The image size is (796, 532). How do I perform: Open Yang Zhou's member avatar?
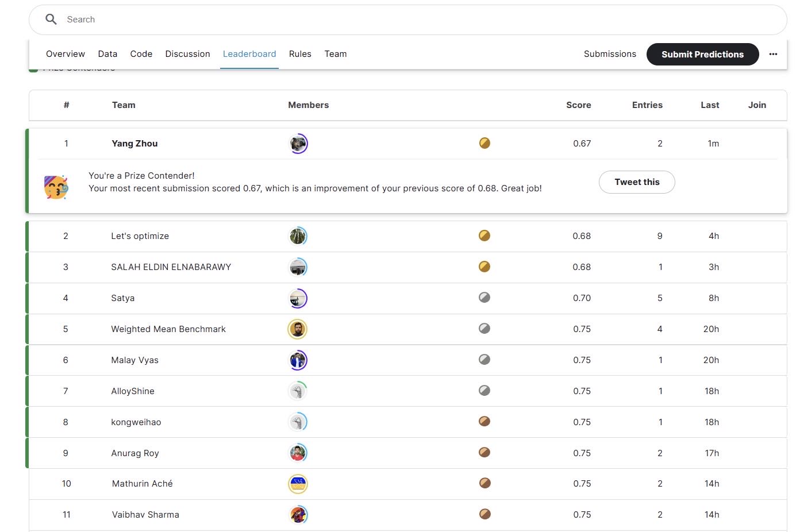[x=298, y=144]
